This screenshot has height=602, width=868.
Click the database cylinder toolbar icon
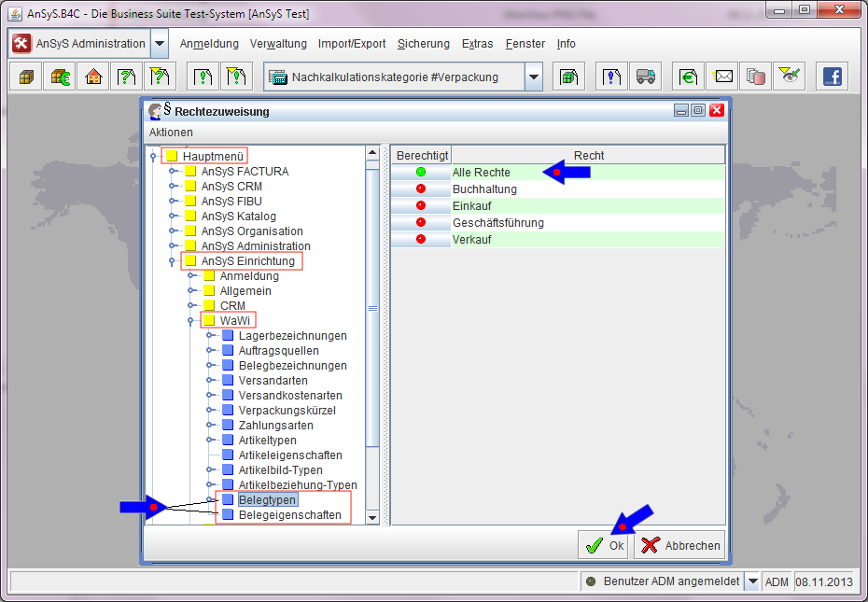[756, 77]
